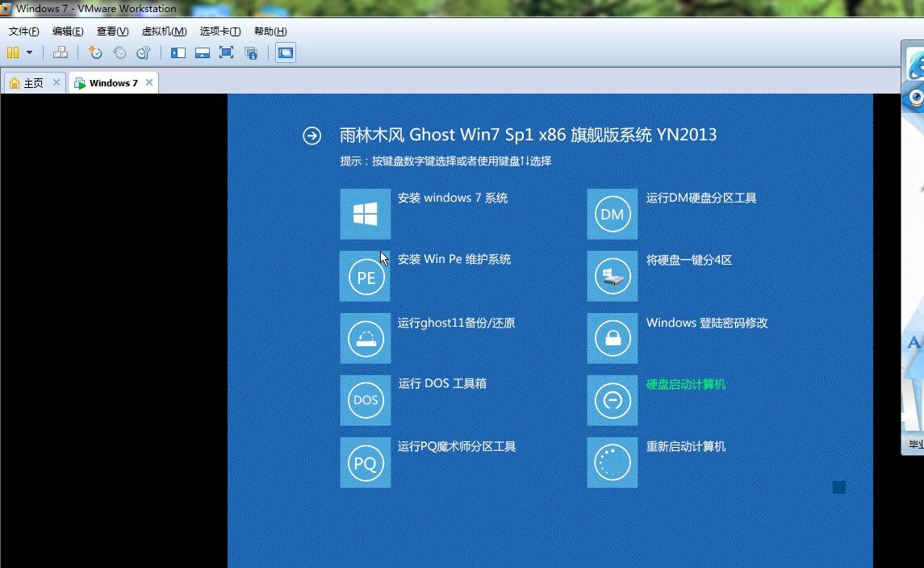
Task: Select 将硬盘一键分4区 label
Action: [x=689, y=260]
